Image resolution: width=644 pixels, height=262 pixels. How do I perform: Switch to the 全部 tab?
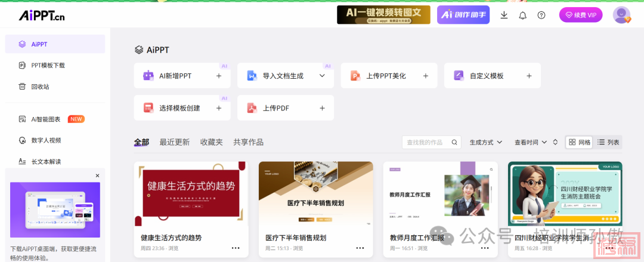142,142
